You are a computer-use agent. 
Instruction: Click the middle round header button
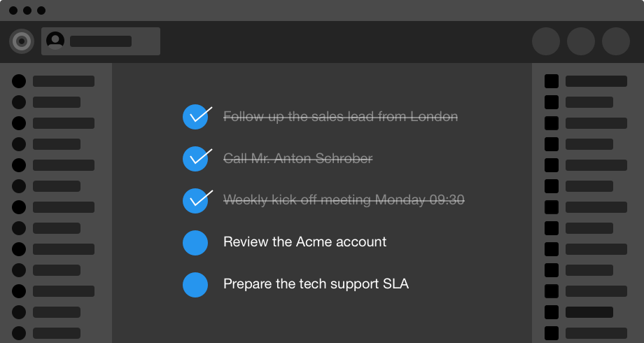(581, 41)
